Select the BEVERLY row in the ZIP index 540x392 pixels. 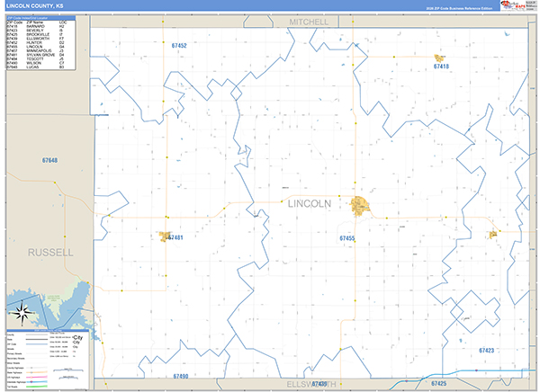36,31
